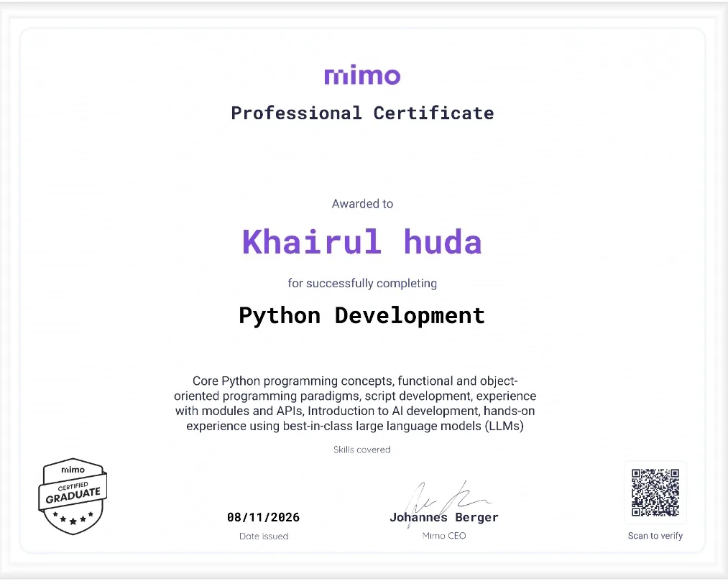
Task: Click the 'Python Development' course title
Action: pyautogui.click(x=362, y=315)
